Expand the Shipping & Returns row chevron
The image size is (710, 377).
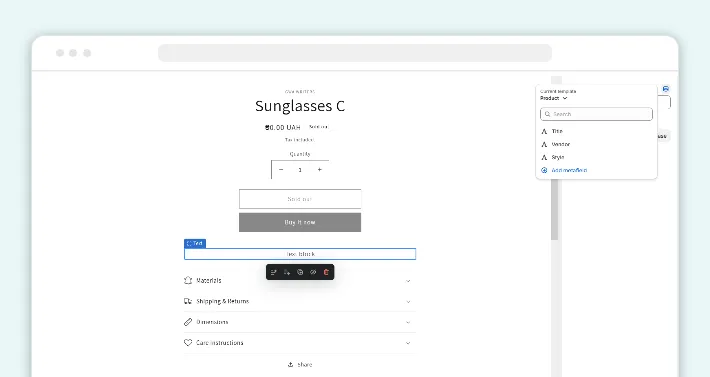[x=408, y=302]
